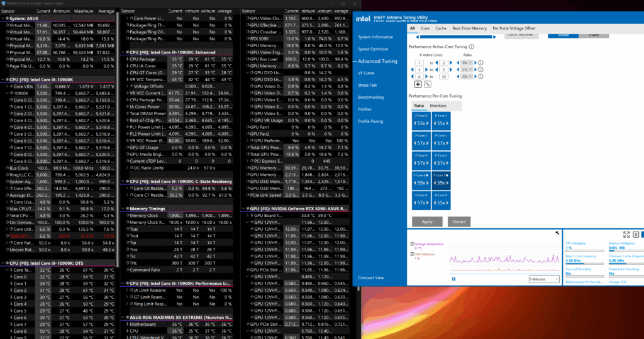The height and width of the screenshot is (339, 644).
Task: Increase P-Core 2 ratio with right arrow
Action: (x=428, y=143)
